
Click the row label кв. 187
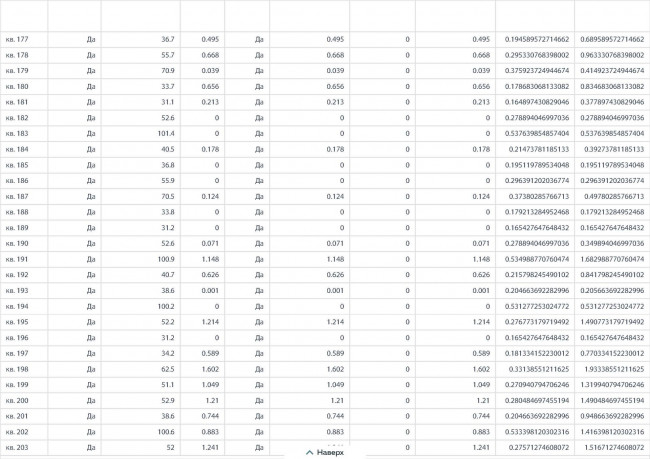(x=17, y=197)
